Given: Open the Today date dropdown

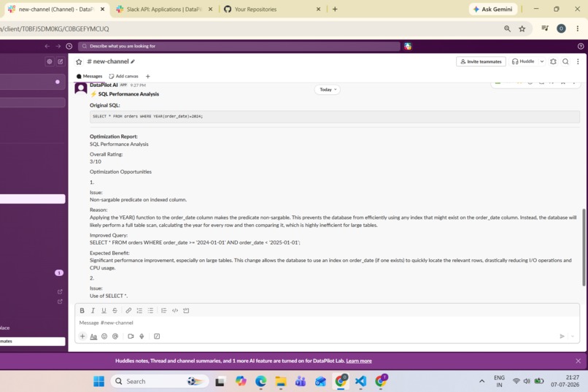Looking at the screenshot, I should tap(328, 90).
